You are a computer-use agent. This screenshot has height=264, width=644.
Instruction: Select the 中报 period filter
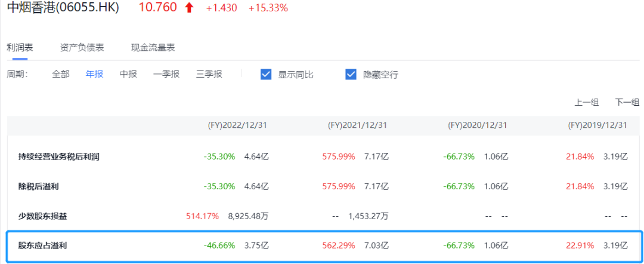click(x=128, y=75)
